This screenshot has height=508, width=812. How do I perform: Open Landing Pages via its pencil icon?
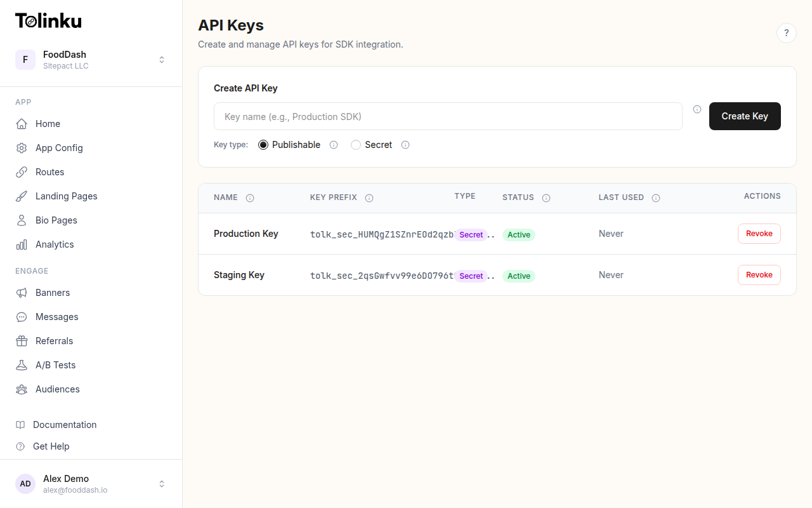(22, 196)
